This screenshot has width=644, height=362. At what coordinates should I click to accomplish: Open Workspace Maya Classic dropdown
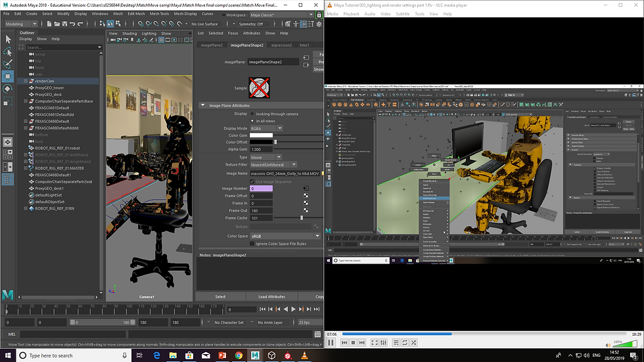pyautogui.click(x=281, y=14)
